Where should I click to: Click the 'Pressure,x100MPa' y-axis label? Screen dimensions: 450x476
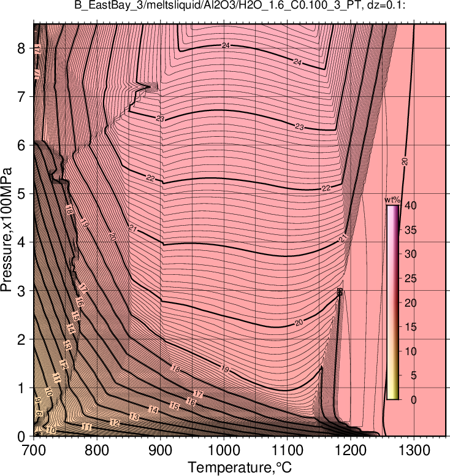6,230
